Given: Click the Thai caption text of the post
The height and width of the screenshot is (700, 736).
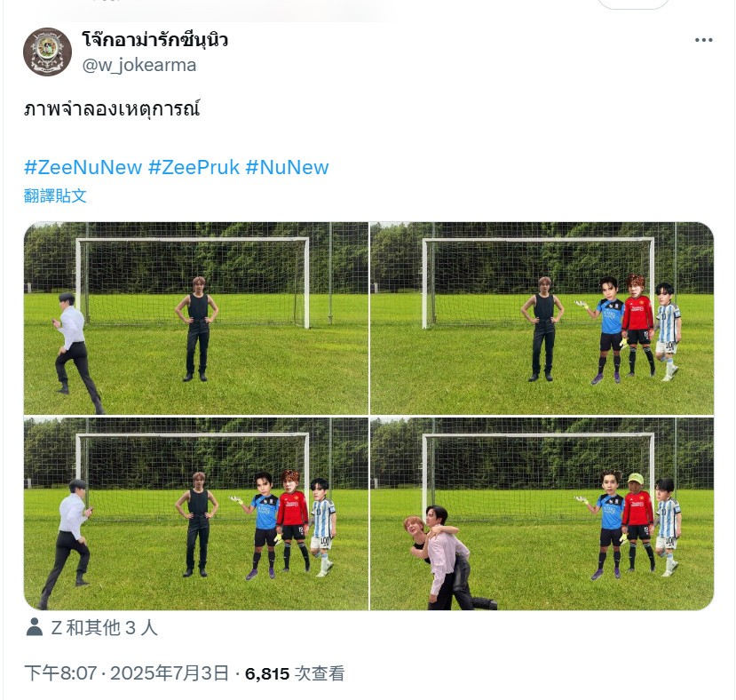Looking at the screenshot, I should (x=112, y=109).
